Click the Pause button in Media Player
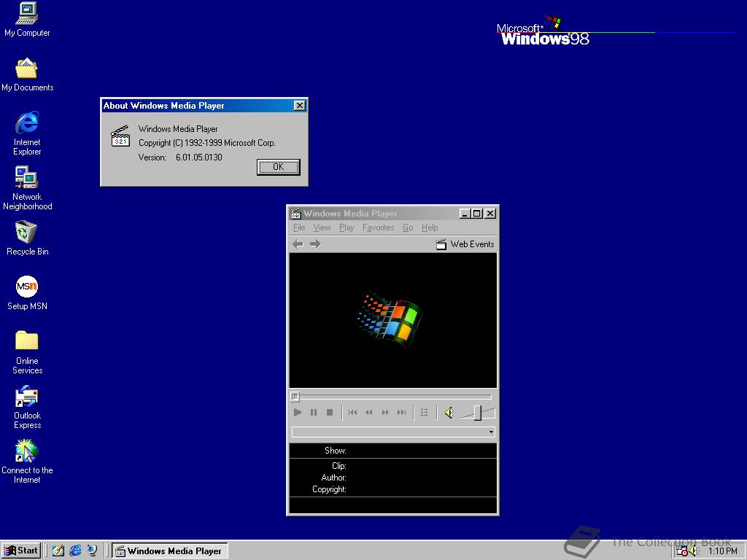The width and height of the screenshot is (747, 560). (314, 413)
